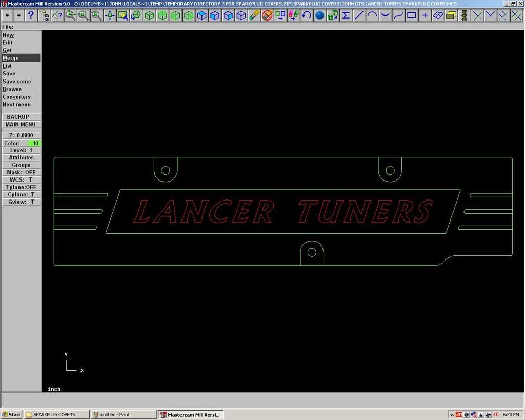Open the Level: 1 setting
Image resolution: width=525 pixels, height=420 pixels.
(21, 150)
